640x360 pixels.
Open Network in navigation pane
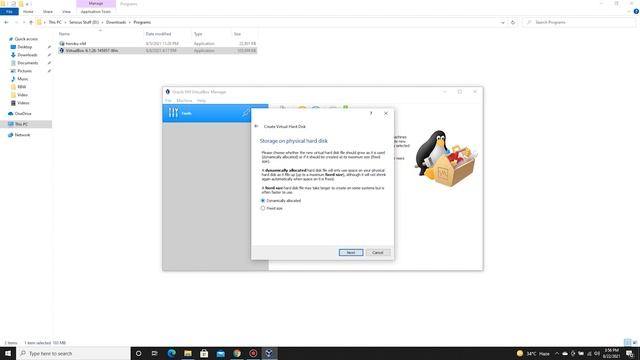22,135
